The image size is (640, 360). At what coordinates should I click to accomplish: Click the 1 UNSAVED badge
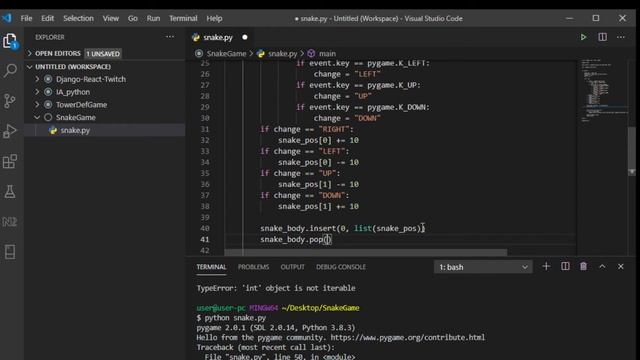pyautogui.click(x=103, y=53)
